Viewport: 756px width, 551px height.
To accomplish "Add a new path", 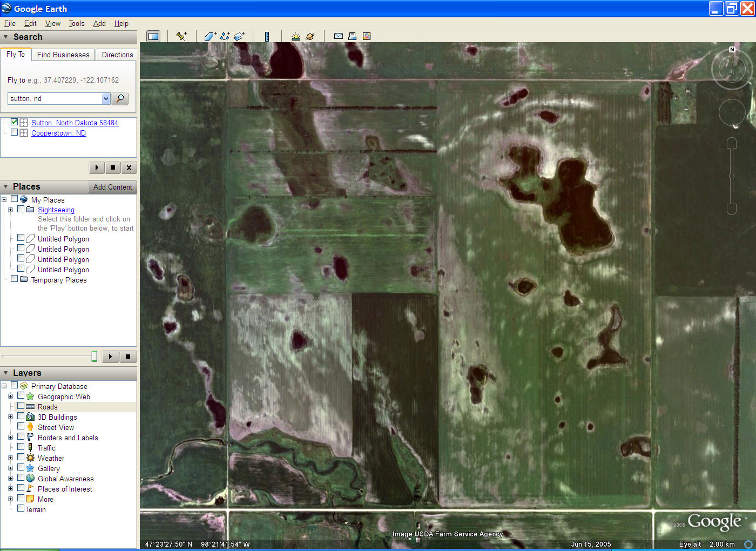I will click(225, 36).
